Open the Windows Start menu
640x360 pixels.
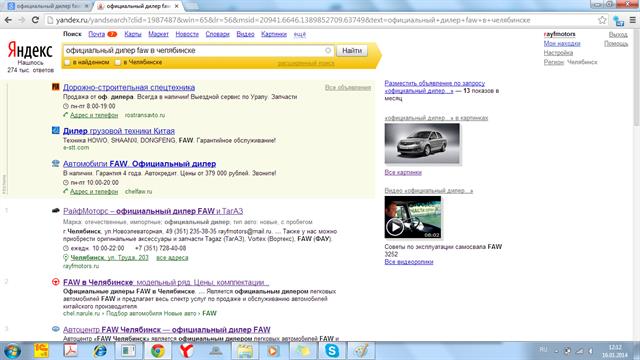click(x=12, y=351)
